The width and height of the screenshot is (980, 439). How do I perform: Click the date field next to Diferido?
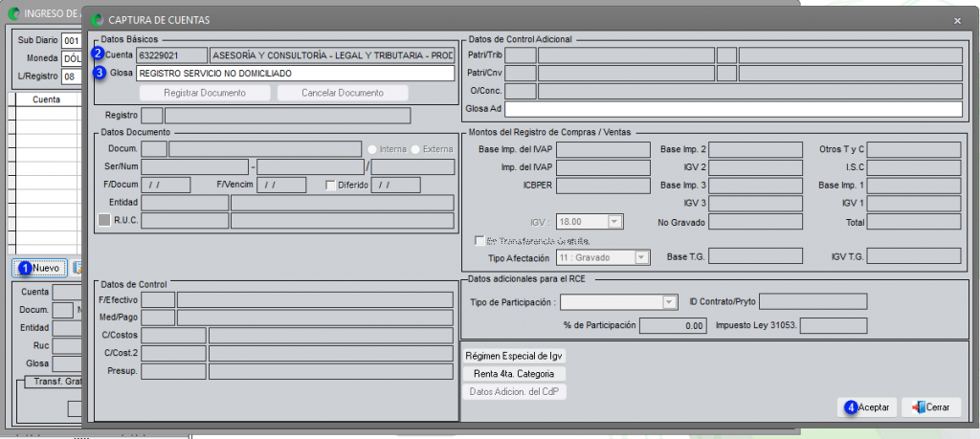click(x=395, y=185)
